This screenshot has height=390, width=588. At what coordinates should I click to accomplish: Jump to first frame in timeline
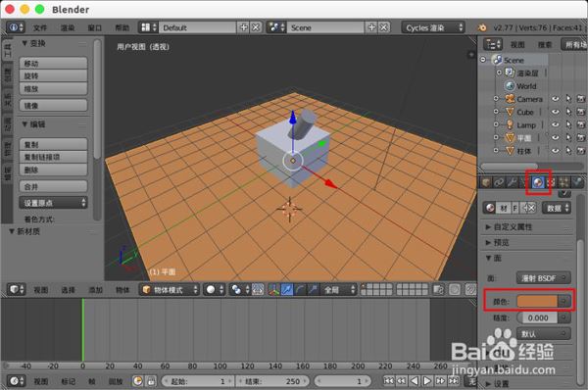[x=388, y=381]
